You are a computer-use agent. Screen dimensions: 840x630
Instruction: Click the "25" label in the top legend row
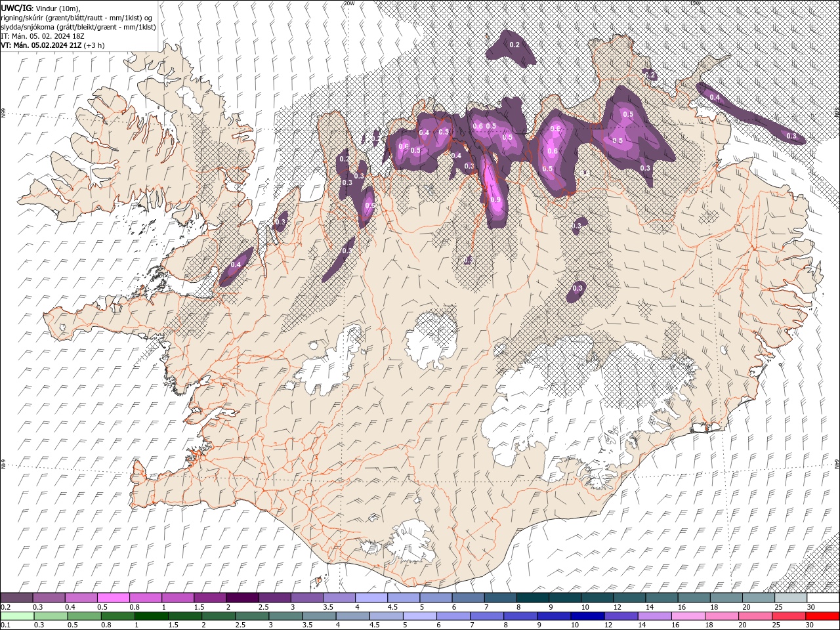tap(779, 607)
